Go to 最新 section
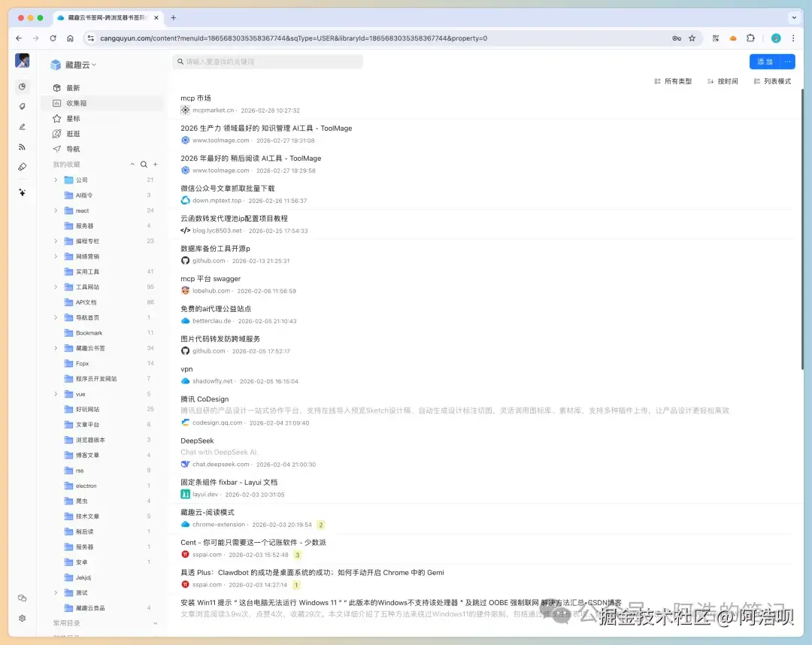The height and width of the screenshot is (645, 812). coord(102,87)
